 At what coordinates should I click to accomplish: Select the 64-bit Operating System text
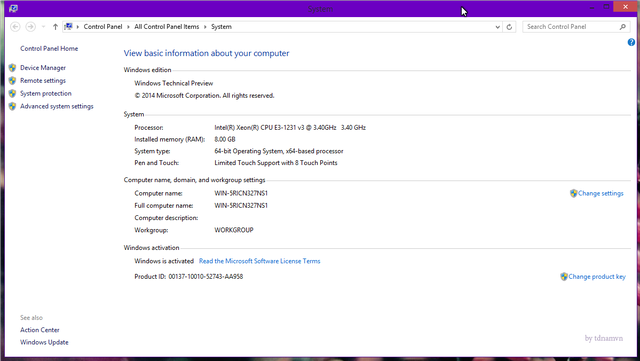[x=279, y=151]
